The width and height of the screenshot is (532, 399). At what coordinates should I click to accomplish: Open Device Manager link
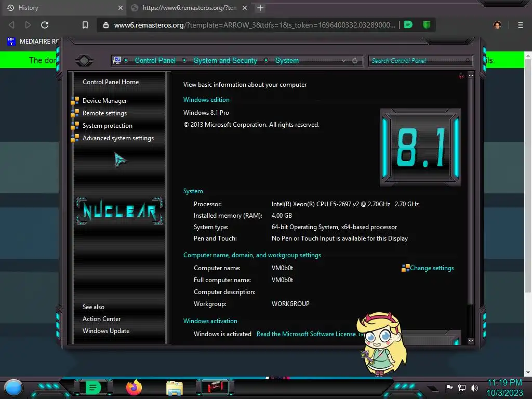pos(104,101)
